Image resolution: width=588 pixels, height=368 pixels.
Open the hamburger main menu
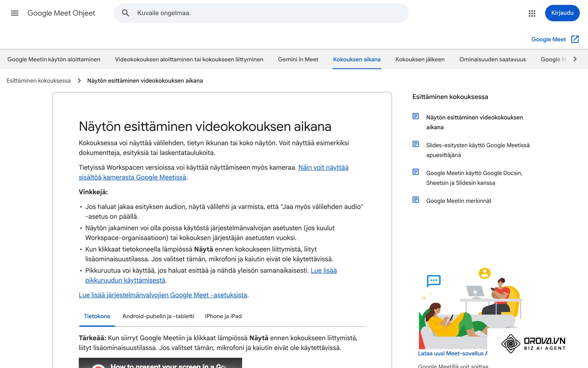pyautogui.click(x=15, y=13)
